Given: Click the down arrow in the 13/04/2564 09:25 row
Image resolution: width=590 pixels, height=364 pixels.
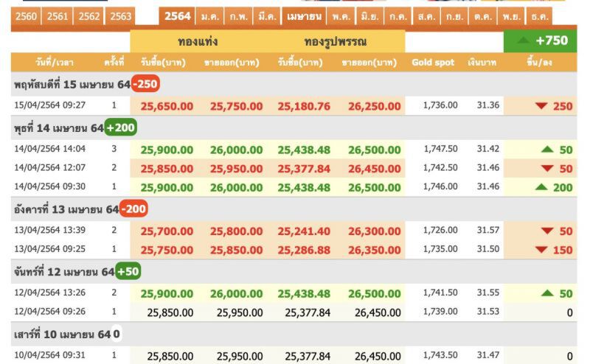Looking at the screenshot, I should [541, 250].
